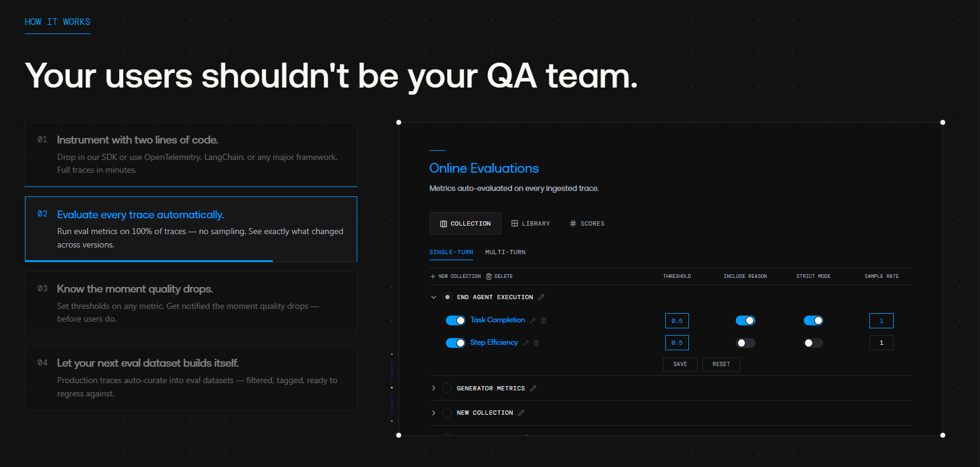This screenshot has width=980, height=467.
Task: Click the Threshold column header
Action: tap(677, 276)
